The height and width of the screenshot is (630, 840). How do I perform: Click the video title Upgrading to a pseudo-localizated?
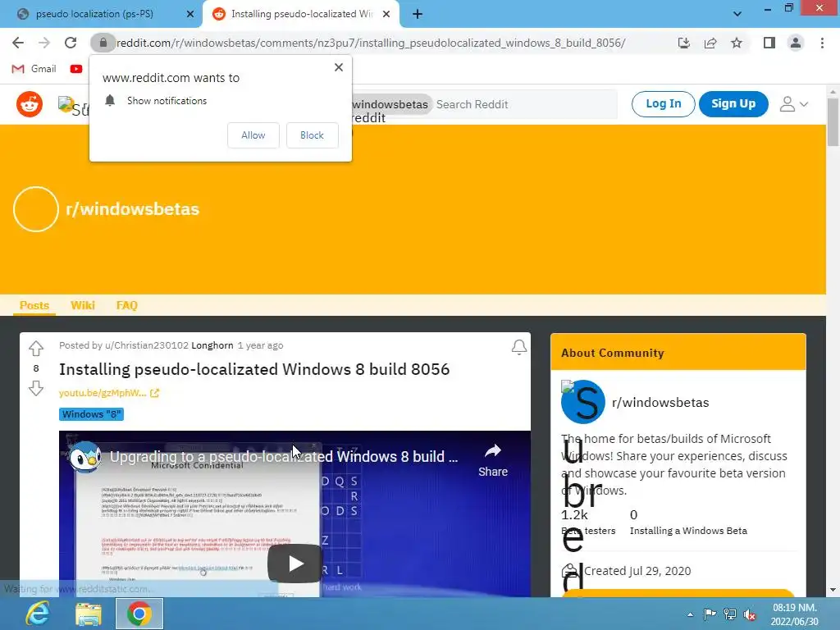[x=284, y=456]
